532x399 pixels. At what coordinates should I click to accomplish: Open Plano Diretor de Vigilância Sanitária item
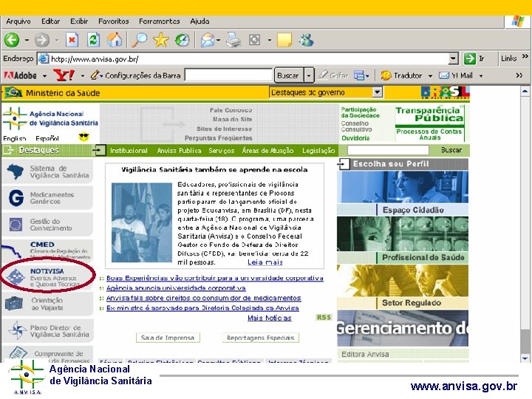tap(47, 330)
